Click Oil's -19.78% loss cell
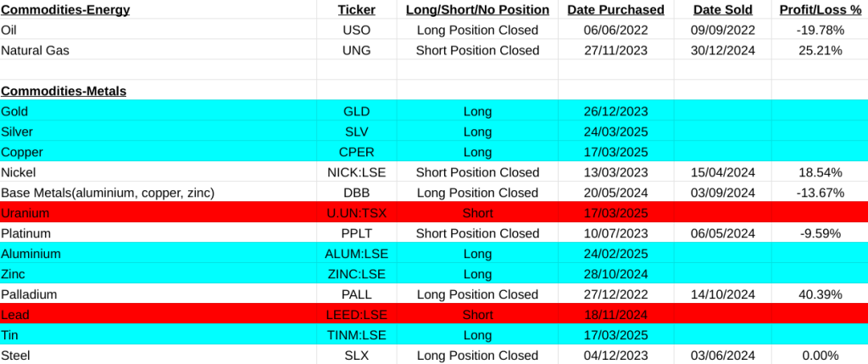The image size is (868, 364). 819,30
